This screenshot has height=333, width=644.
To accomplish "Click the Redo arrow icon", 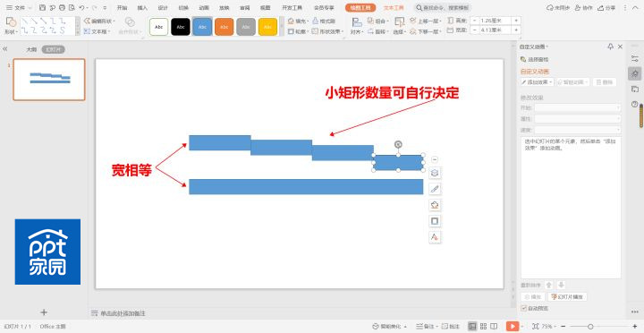I will pos(95,7).
